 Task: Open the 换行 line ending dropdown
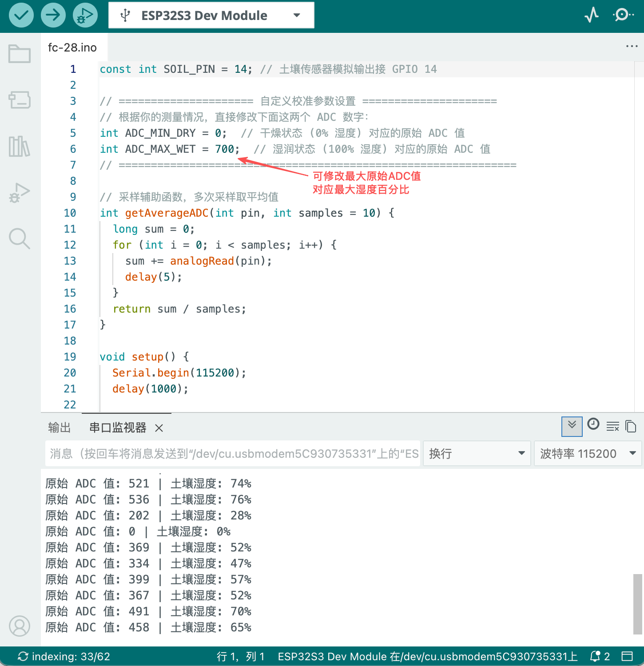[x=477, y=453]
